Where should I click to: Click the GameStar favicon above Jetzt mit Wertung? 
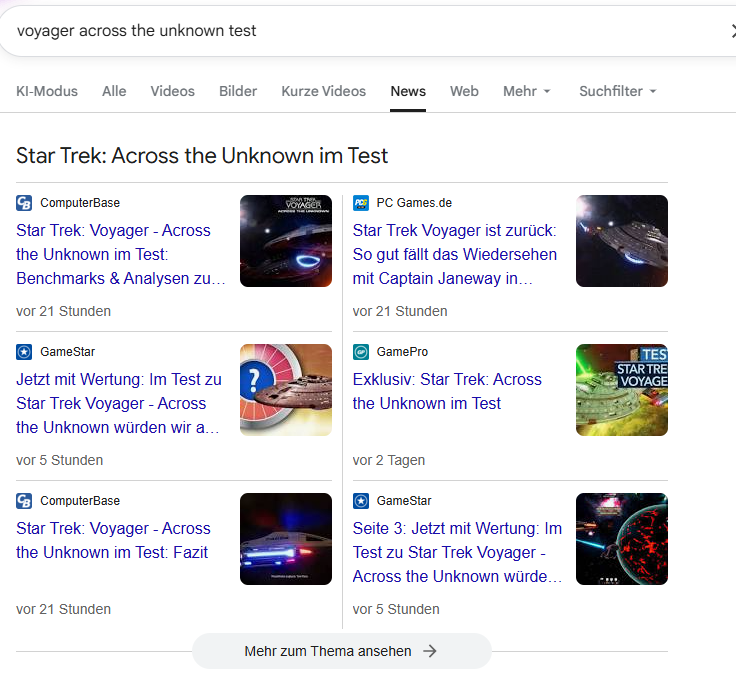coord(24,352)
